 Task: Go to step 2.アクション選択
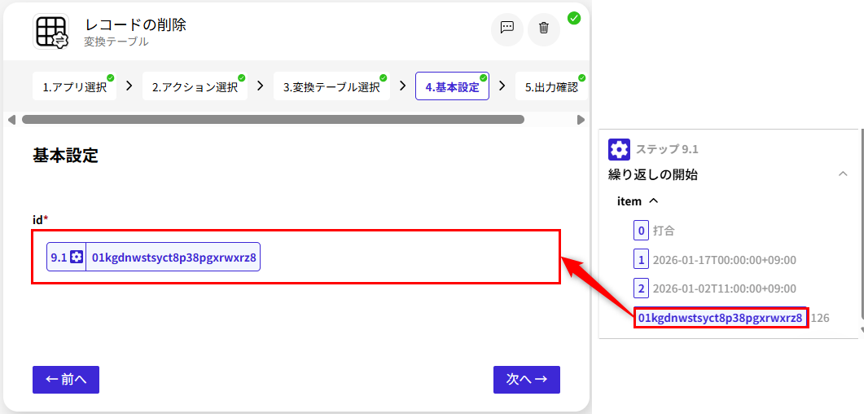coord(195,86)
